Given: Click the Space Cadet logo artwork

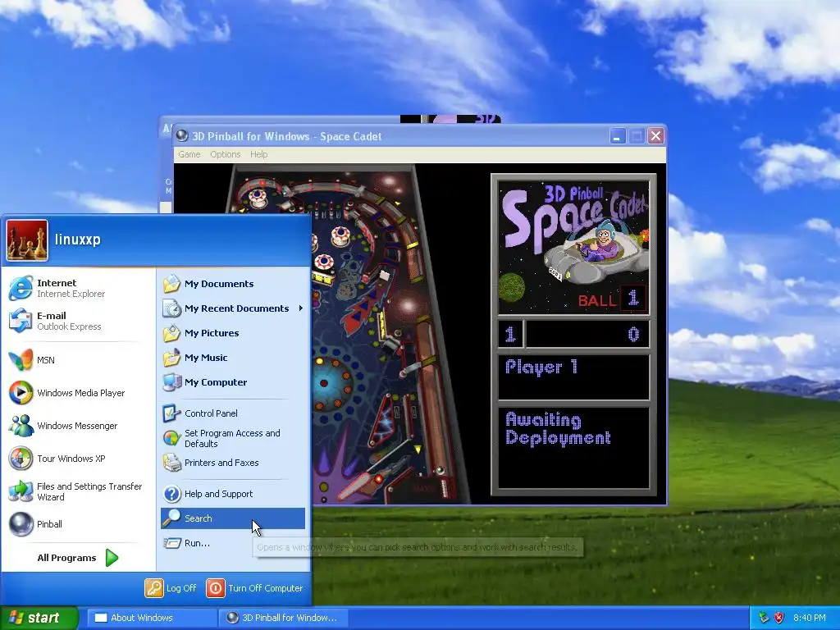Looking at the screenshot, I should coord(573,247).
